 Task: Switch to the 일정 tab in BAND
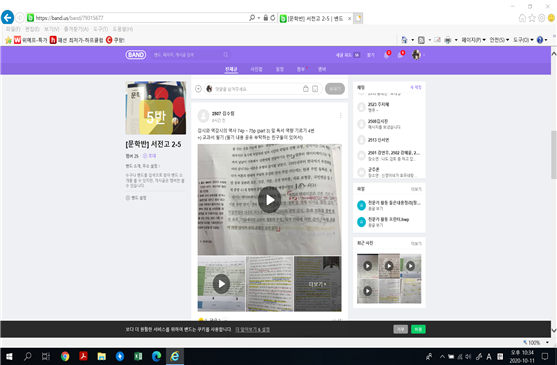click(280, 69)
